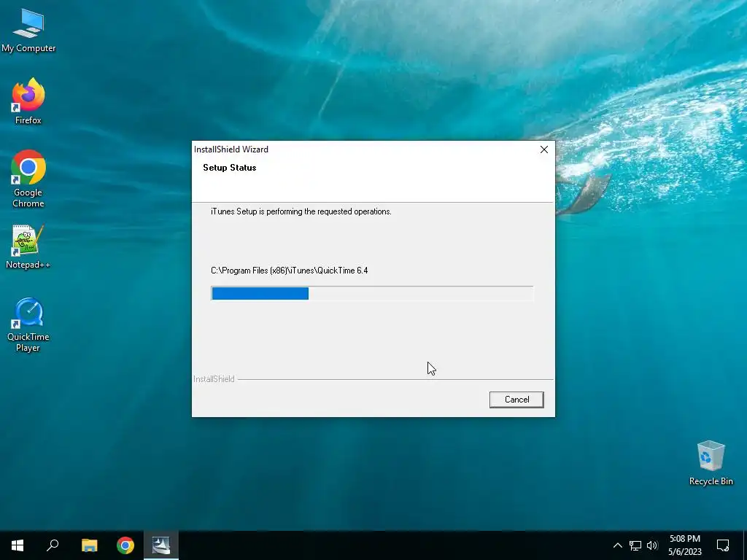747x560 pixels.
Task: Select the Google Chrome desktop shortcut
Action: [x=28, y=179]
